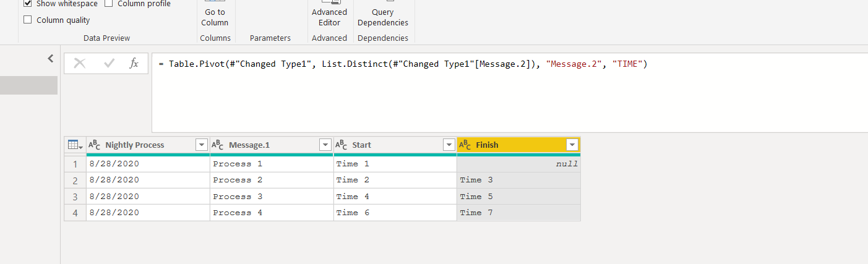868x264 pixels.
Task: Cancel formula edit with X icon
Action: (x=80, y=63)
